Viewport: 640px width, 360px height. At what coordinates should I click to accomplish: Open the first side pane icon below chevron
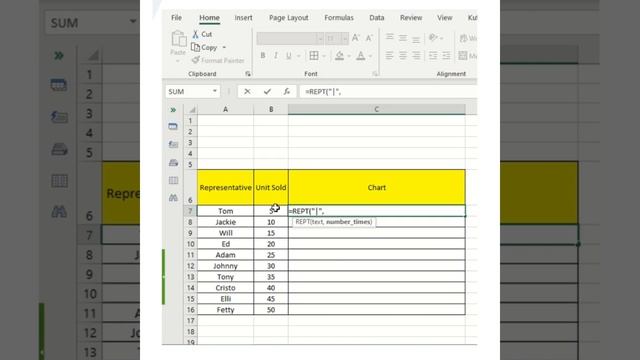pos(173,127)
